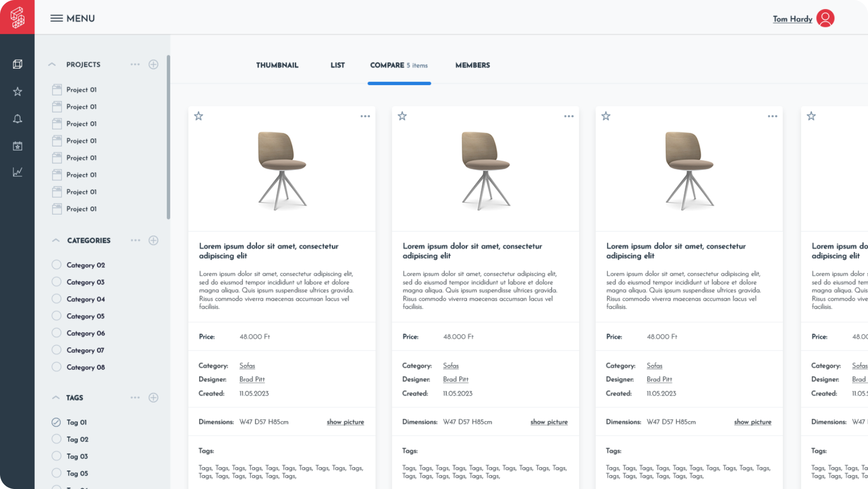
Task: Open show picture on the first card
Action: pos(345,422)
